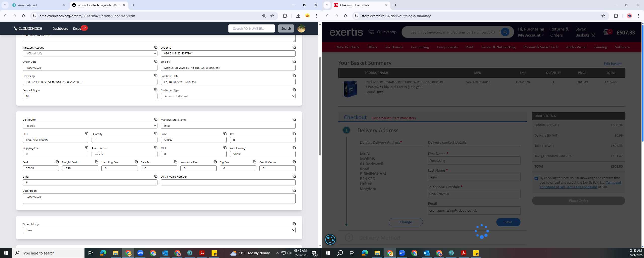Copy the Ship By field value
The width and height of the screenshot is (644, 258).
[294, 61]
